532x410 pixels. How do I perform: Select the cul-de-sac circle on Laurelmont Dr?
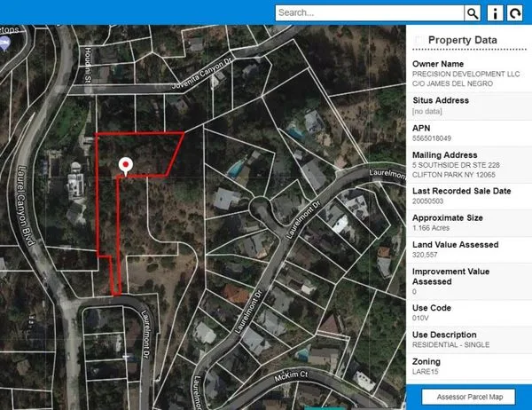260,206
